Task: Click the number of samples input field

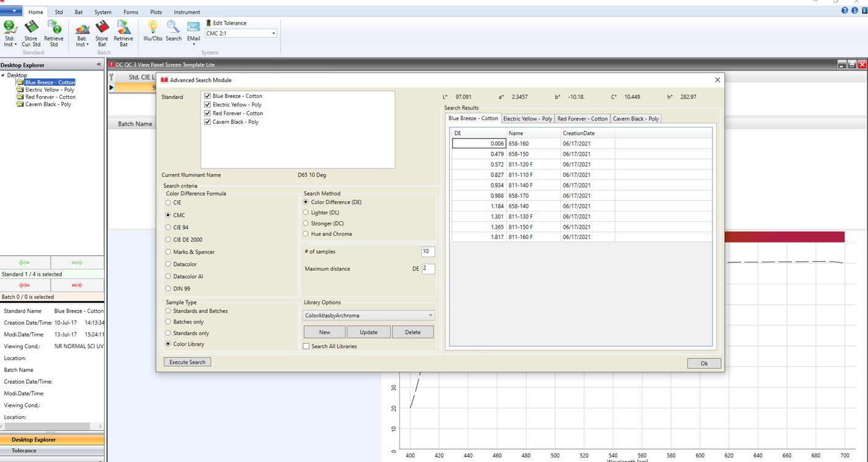Action: [428, 252]
